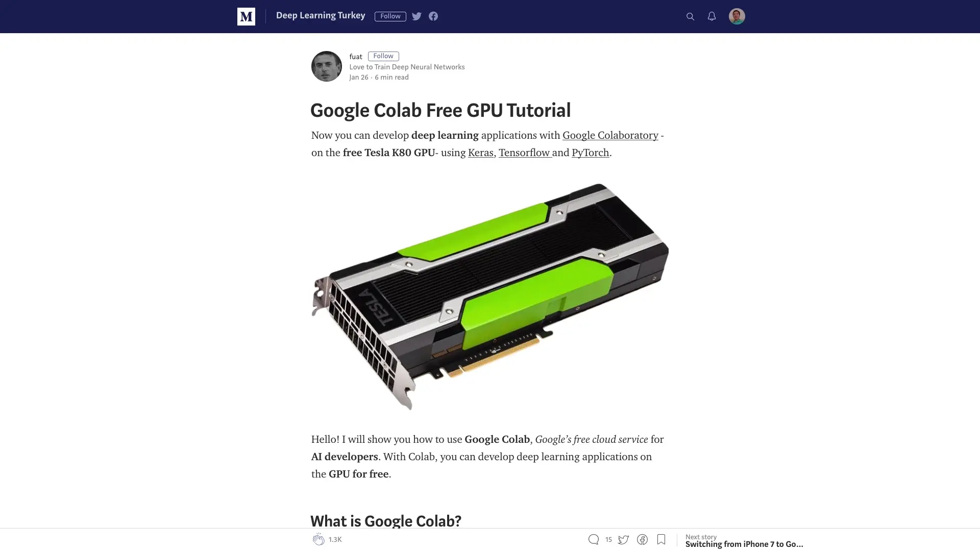Follow the Deep Learning Turkey publication

390,16
